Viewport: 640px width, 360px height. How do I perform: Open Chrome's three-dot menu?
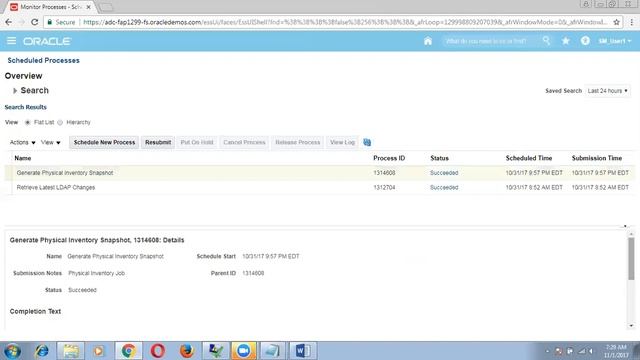[x=631, y=22]
